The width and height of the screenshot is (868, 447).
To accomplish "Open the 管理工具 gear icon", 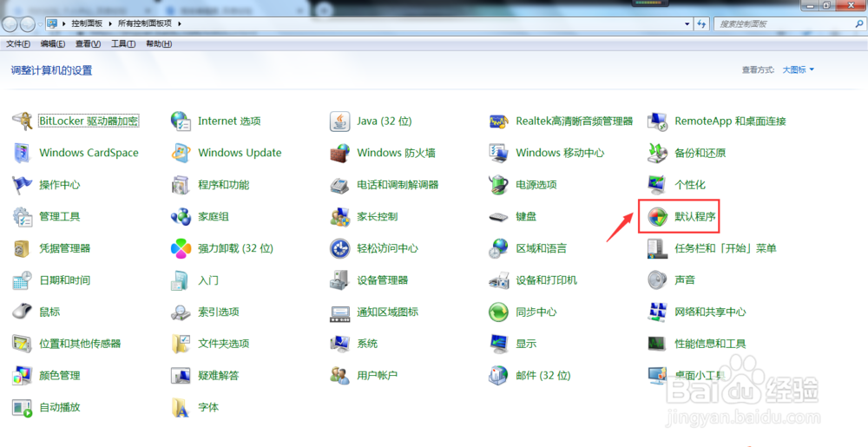I will (23, 216).
